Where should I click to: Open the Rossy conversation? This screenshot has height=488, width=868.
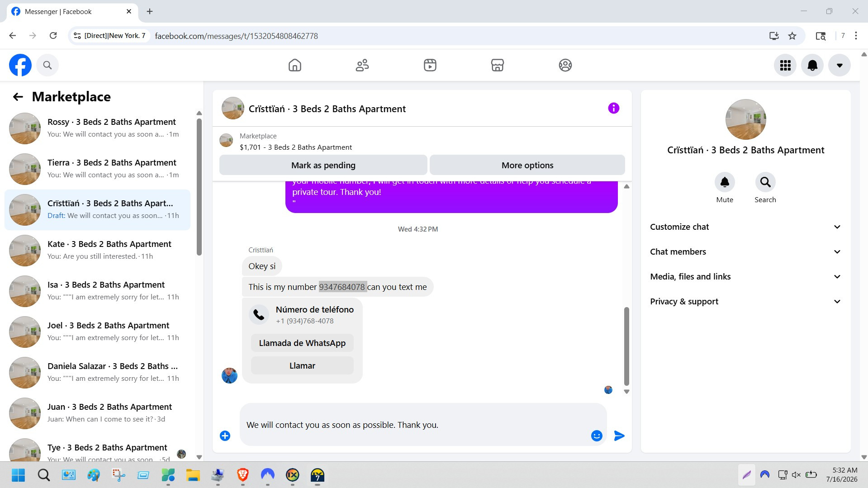(97, 128)
